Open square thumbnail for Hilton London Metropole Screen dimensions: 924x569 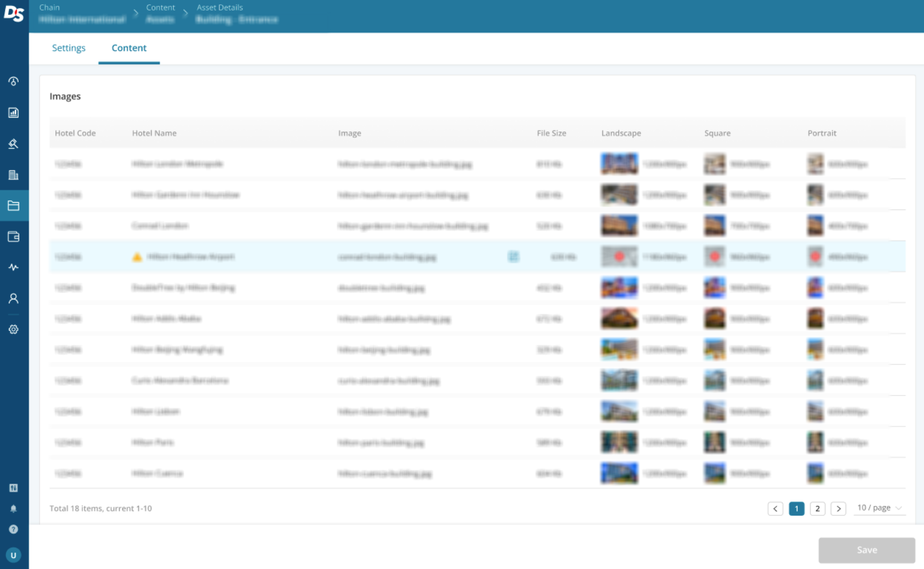[714, 164]
